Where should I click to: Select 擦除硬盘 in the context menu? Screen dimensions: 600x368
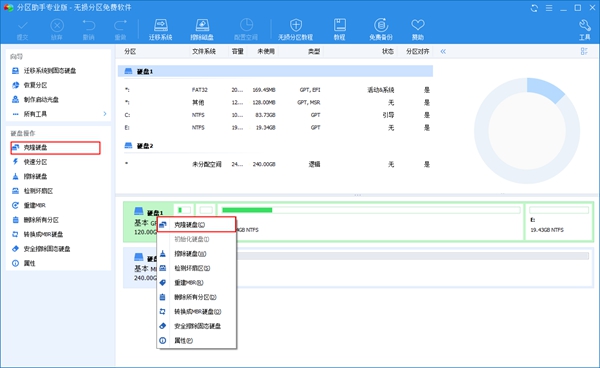pyautogui.click(x=197, y=254)
